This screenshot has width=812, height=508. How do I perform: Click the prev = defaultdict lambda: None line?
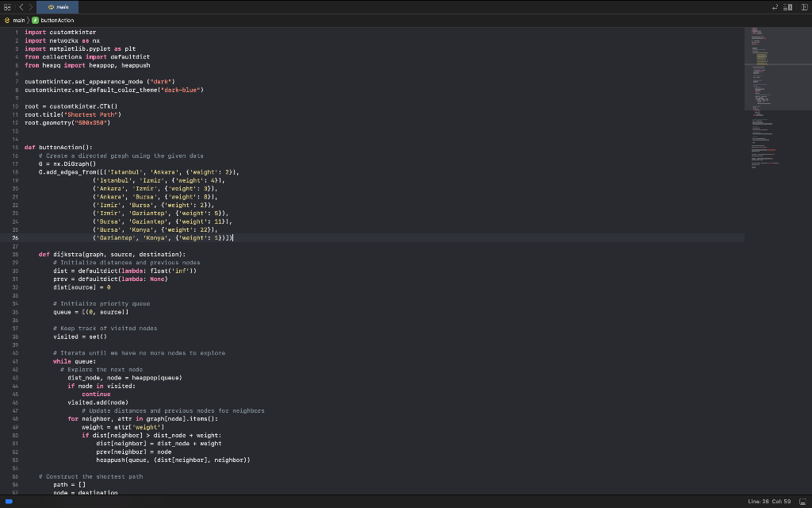click(x=110, y=279)
